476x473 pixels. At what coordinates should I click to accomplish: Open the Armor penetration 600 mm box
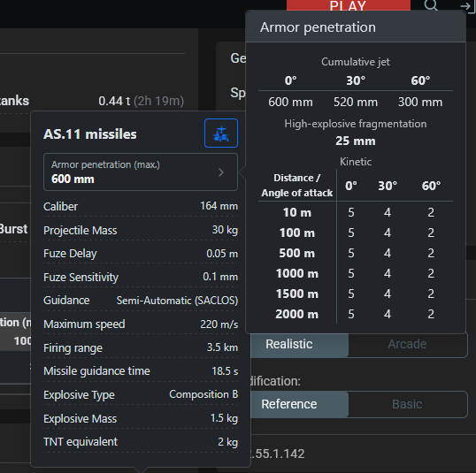click(141, 172)
